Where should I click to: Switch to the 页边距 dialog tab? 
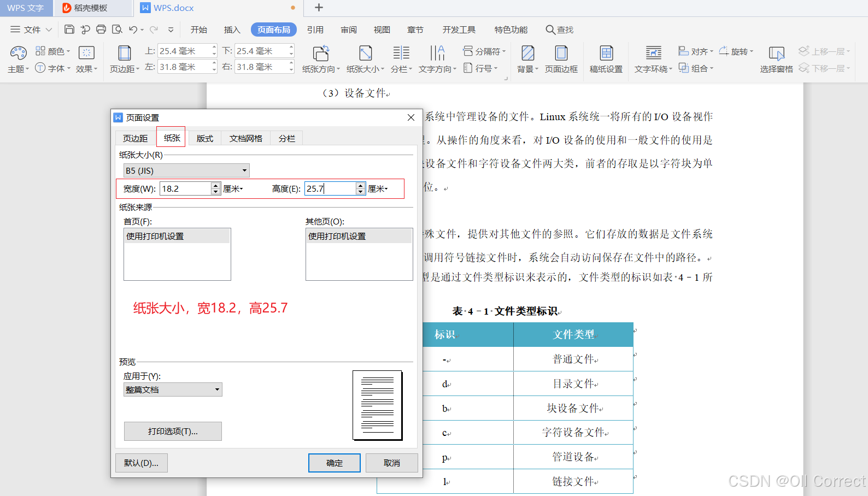pos(135,138)
